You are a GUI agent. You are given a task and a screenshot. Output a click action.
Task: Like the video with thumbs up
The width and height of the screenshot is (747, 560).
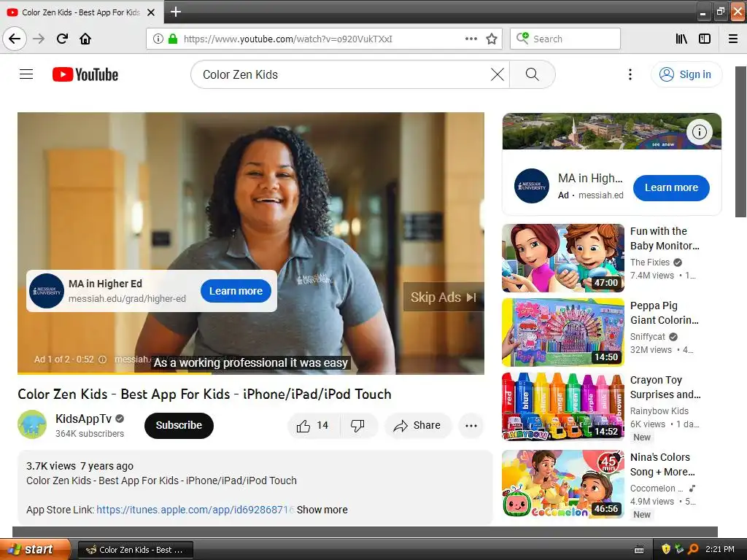coord(313,425)
